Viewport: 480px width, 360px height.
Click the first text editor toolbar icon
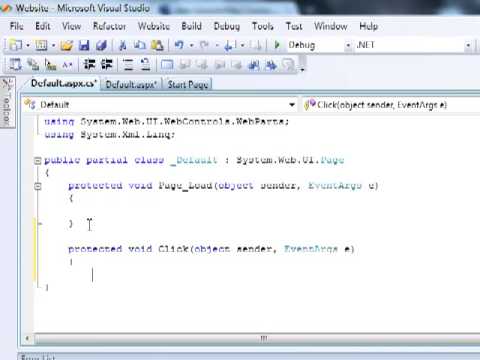(15, 64)
